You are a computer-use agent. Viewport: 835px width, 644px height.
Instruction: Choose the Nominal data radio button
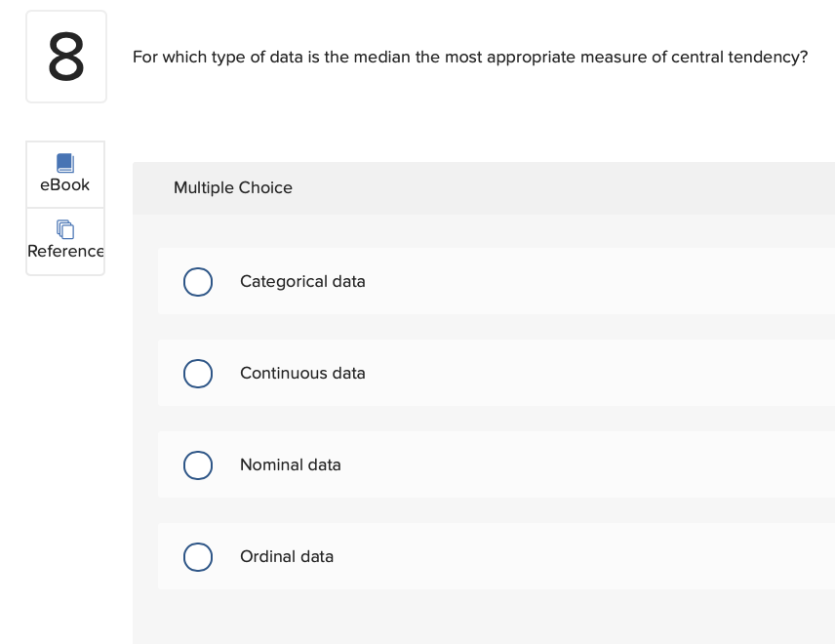click(x=198, y=465)
